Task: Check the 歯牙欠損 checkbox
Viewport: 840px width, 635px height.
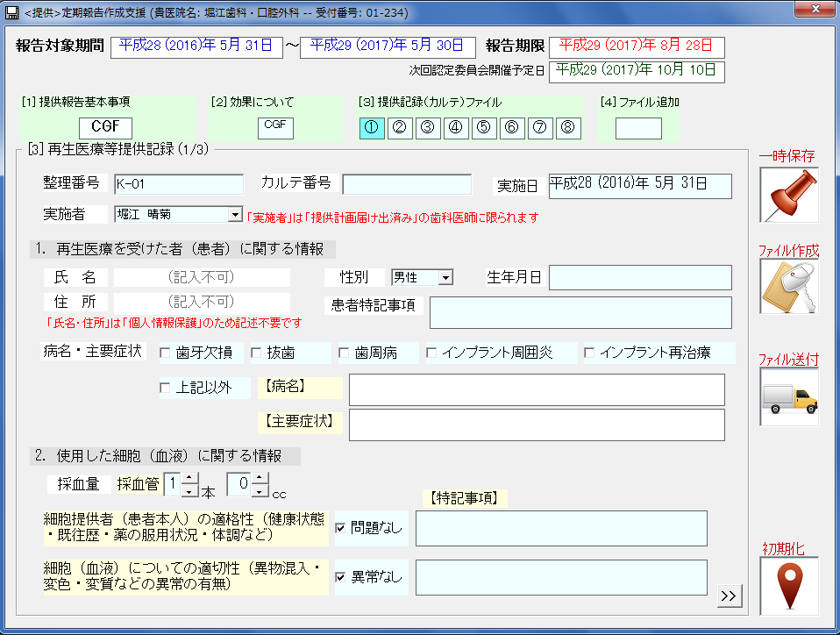Action: point(165,353)
